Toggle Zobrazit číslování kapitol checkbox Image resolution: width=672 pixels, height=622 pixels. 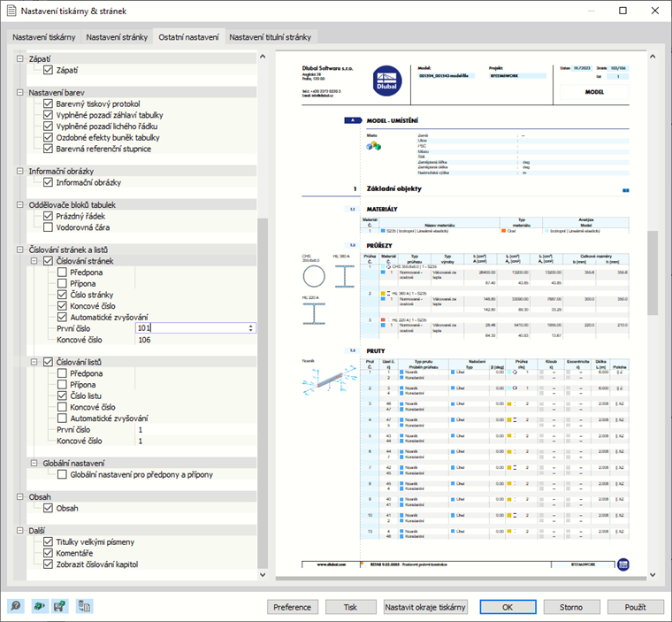point(48,564)
